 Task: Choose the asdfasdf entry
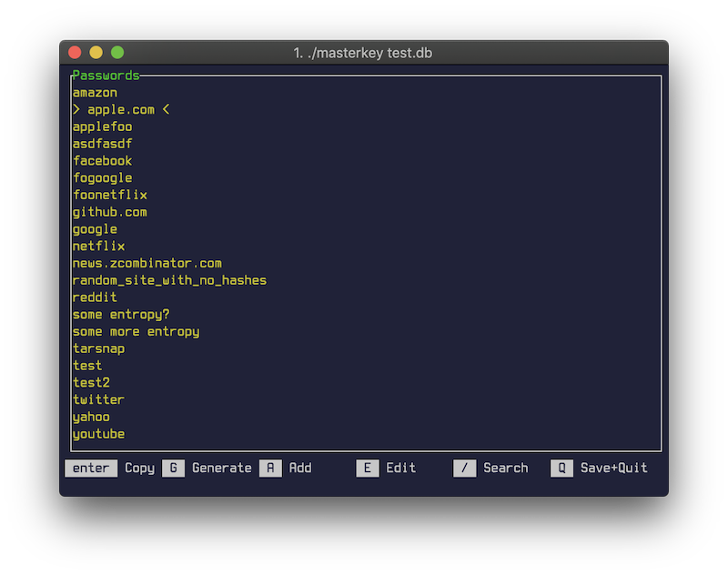[103, 144]
